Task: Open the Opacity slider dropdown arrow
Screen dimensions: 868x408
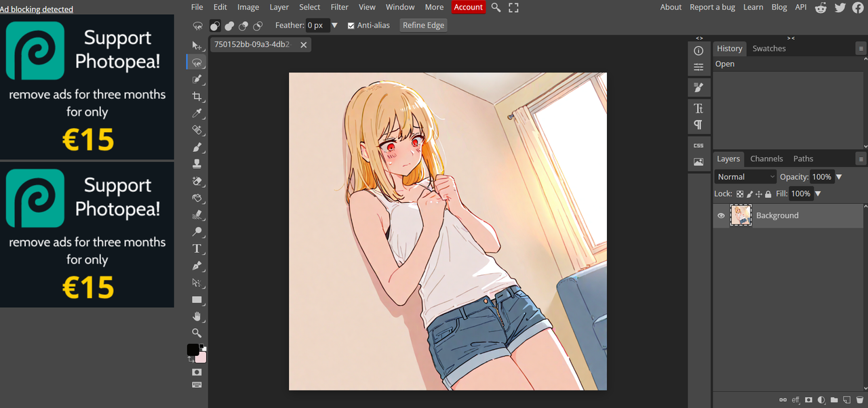Action: coord(839,177)
